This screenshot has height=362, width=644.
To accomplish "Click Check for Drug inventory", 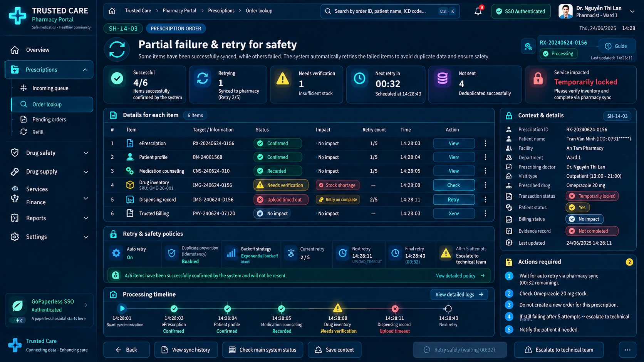I will (x=454, y=185).
